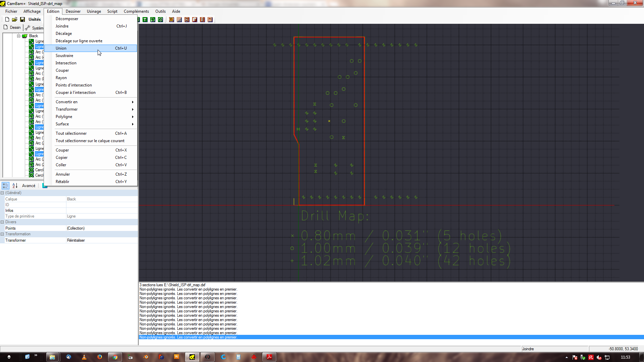Click the Union menu entry

[x=91, y=48]
